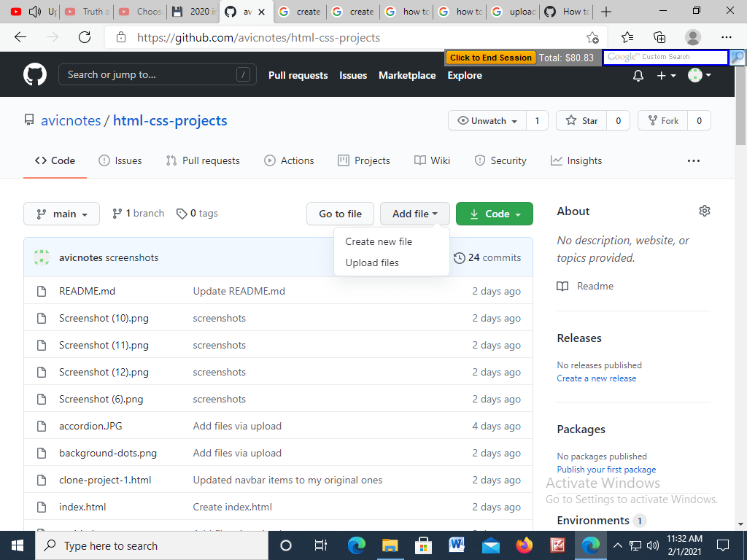The image size is (747, 560).
Task: Click the tag icon beside 0 tags
Action: click(182, 213)
